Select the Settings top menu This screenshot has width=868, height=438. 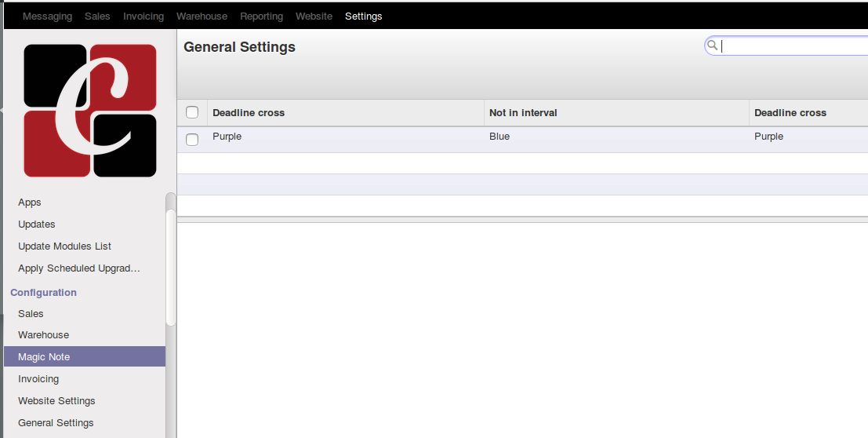363,16
